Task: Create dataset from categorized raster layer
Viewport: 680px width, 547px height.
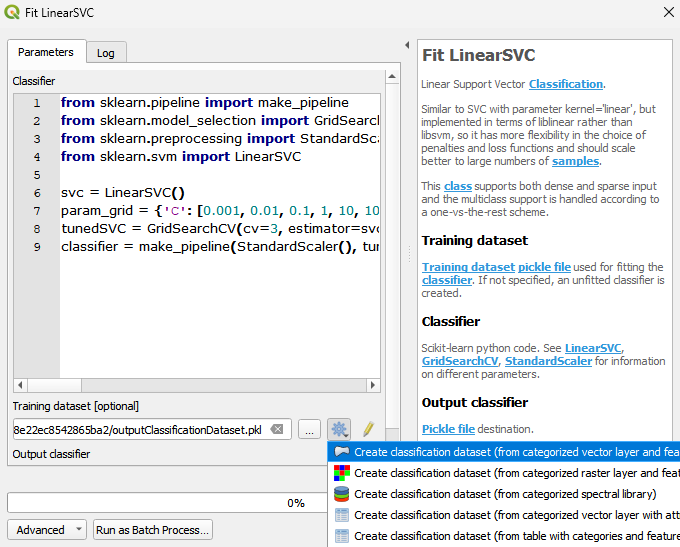Action: 504,473
